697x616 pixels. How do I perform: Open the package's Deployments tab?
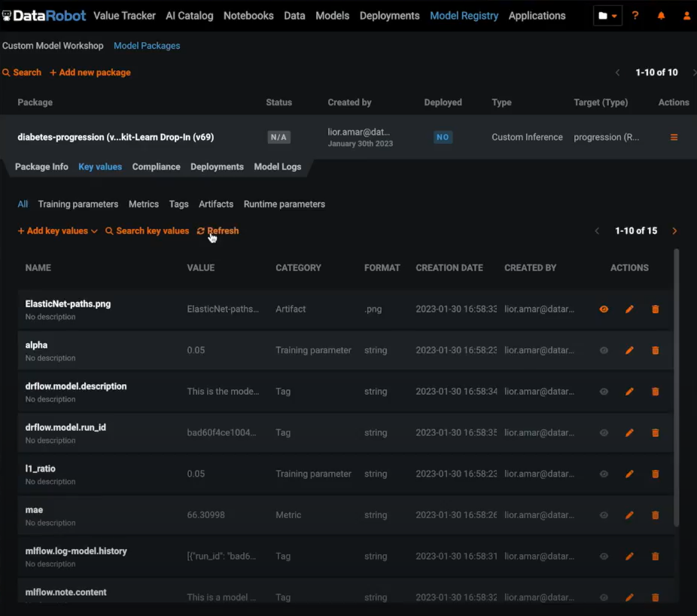[217, 166]
